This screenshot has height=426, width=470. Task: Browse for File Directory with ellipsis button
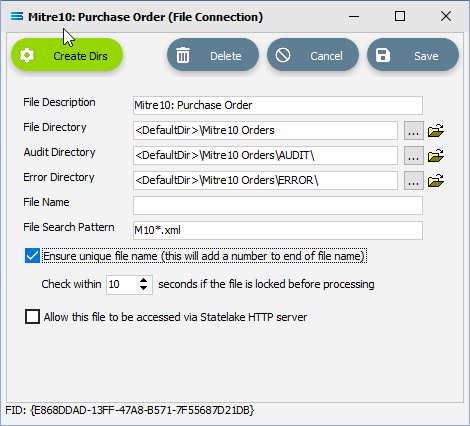point(414,130)
